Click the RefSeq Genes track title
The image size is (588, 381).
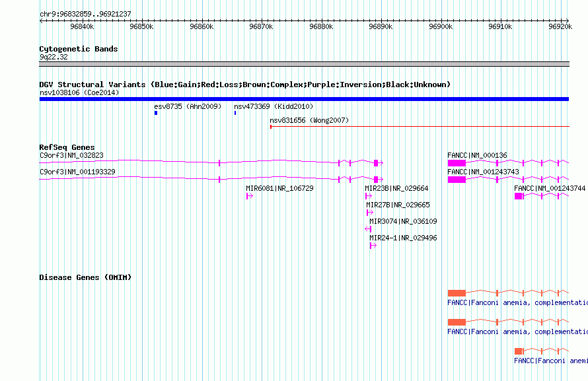coord(67,147)
